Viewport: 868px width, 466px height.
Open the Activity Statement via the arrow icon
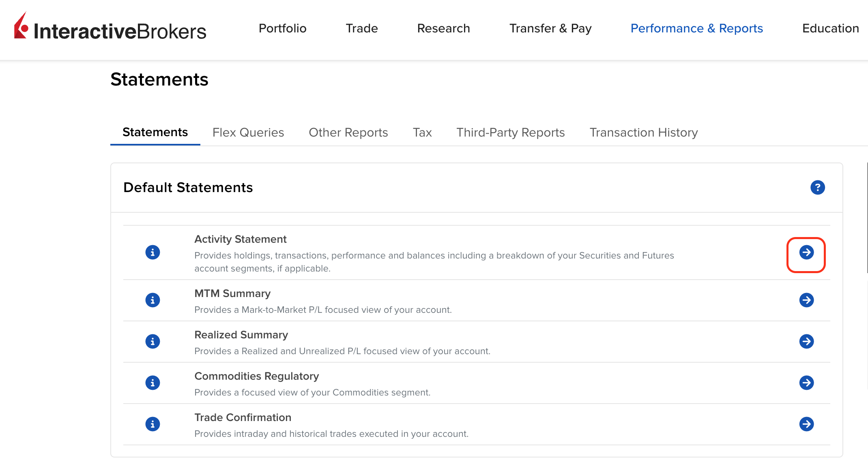click(806, 252)
